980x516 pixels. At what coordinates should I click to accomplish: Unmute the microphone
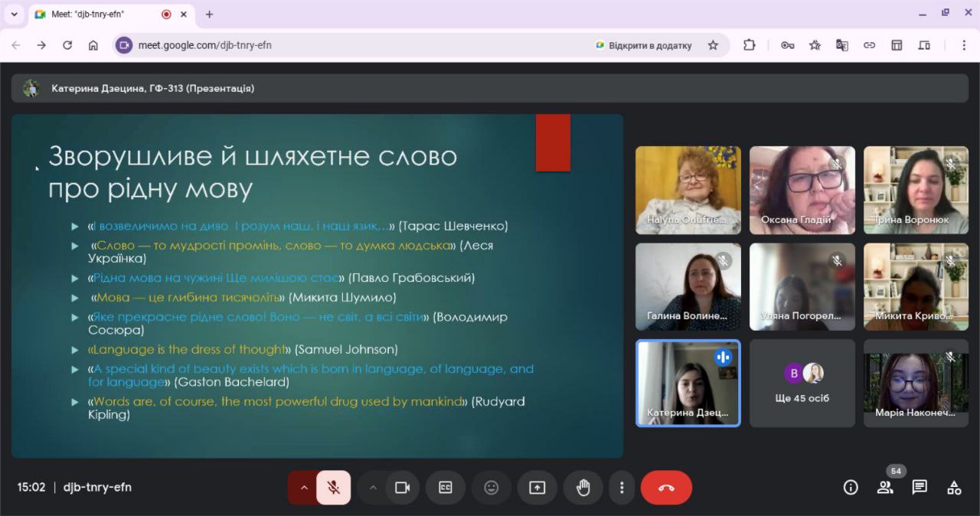click(x=333, y=488)
